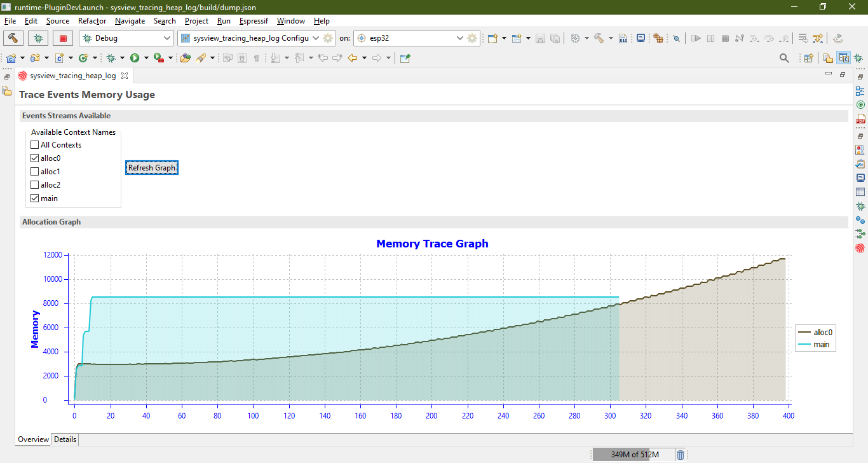The width and height of the screenshot is (868, 463).
Task: Click the yellow back navigation arrow
Action: pos(352,58)
